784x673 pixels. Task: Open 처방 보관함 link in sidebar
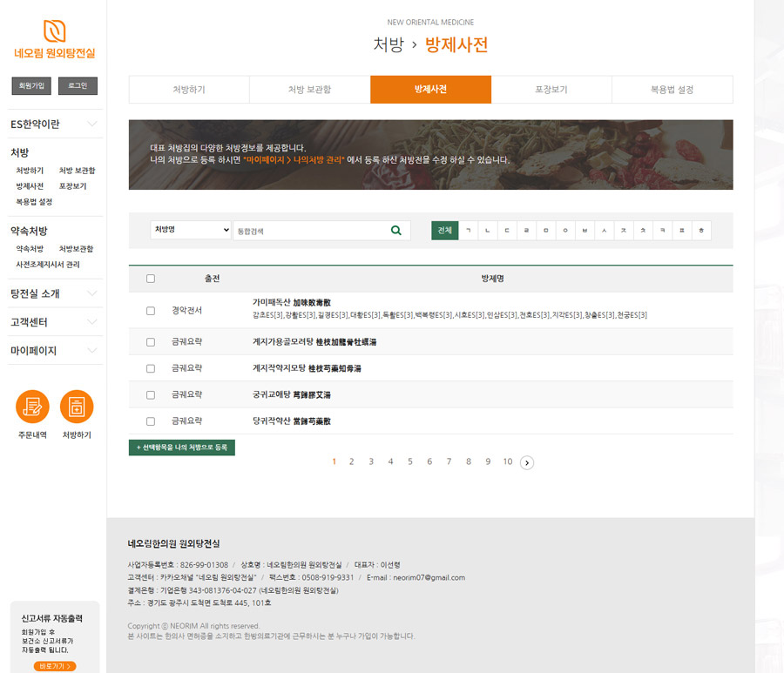pyautogui.click(x=77, y=171)
